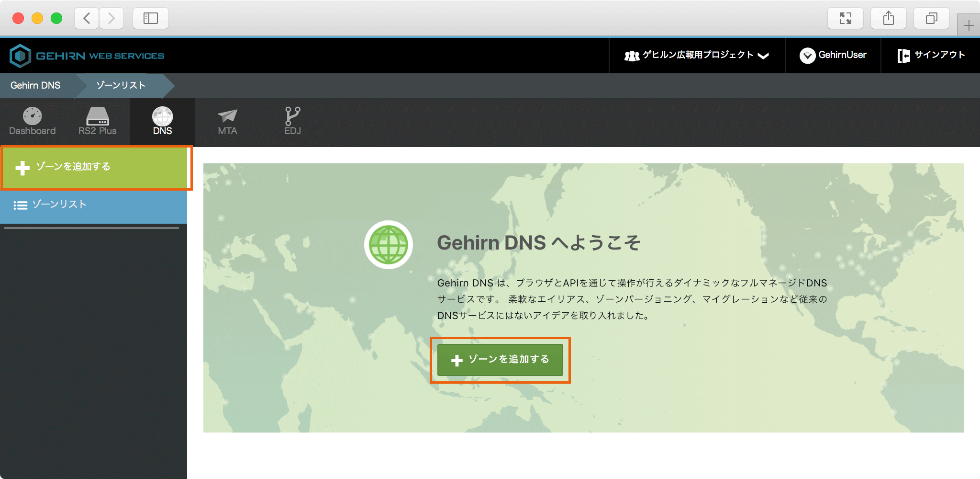Click the ゾーンリスト breadcrumb item

point(121,85)
